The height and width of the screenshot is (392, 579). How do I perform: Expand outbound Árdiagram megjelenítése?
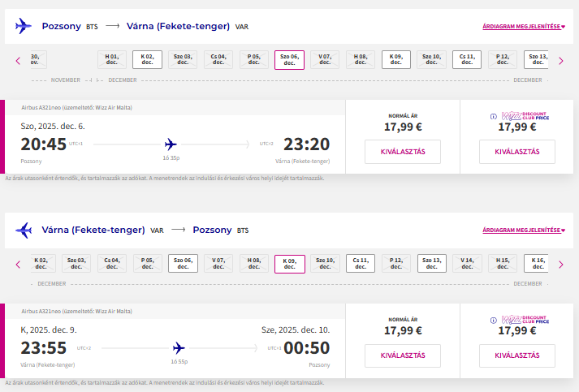pos(524,27)
